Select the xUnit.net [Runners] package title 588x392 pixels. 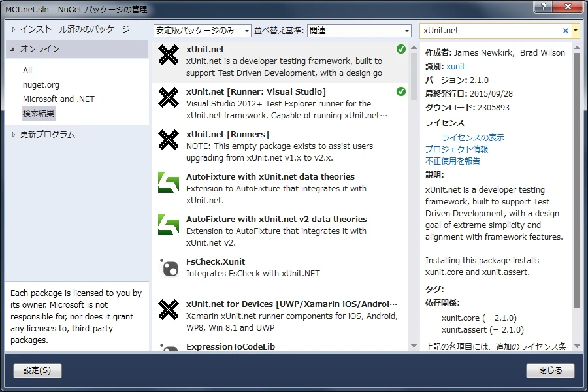[x=227, y=135]
